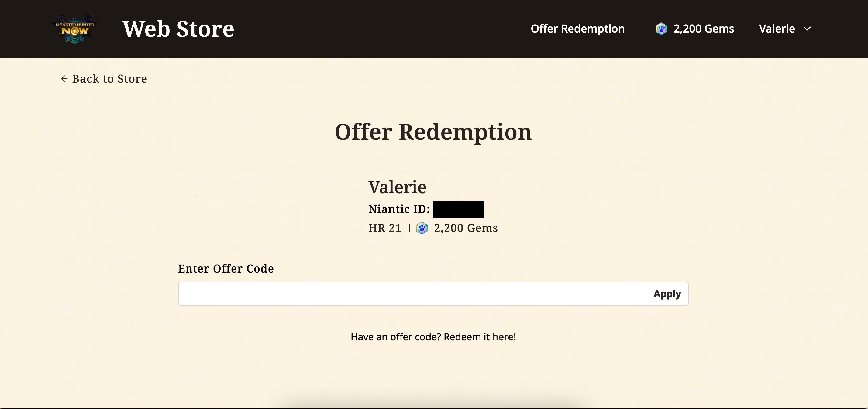Open the Valerie account menu
868x409 pixels.
(777, 29)
